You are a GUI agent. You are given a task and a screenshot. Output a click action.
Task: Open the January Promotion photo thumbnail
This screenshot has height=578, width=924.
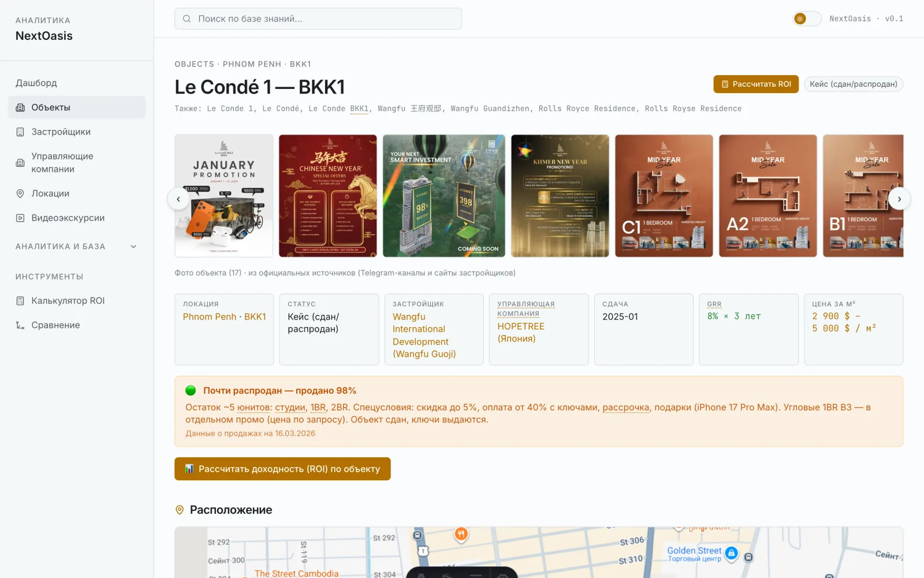tap(224, 196)
